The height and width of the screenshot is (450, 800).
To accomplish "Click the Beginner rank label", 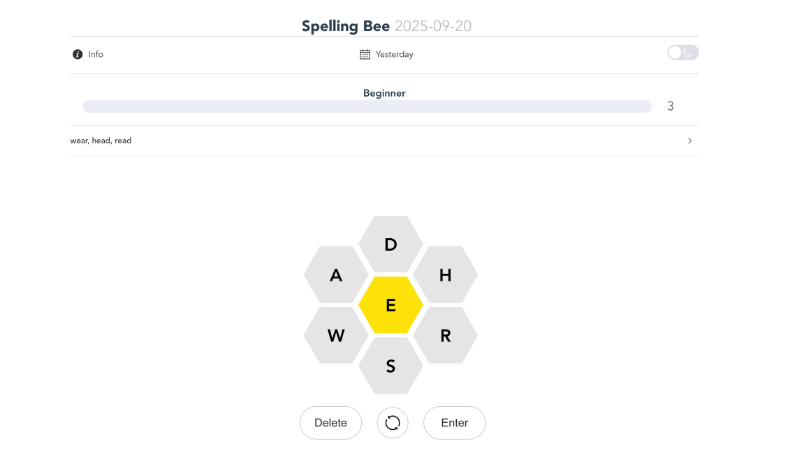I will (384, 93).
